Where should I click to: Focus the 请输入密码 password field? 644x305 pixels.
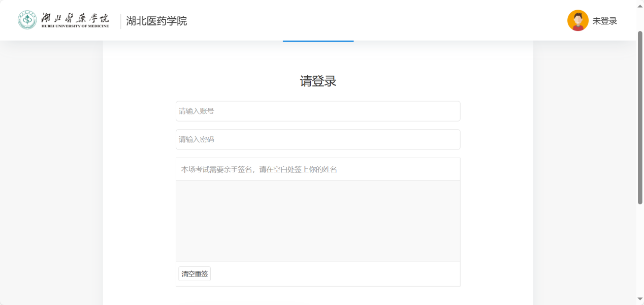pos(318,139)
